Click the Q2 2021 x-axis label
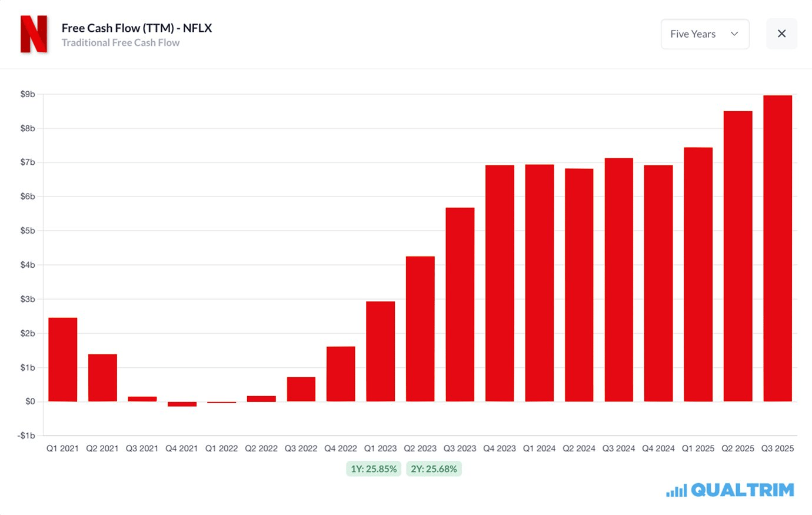Viewport: 812px width, 515px height. [x=102, y=448]
